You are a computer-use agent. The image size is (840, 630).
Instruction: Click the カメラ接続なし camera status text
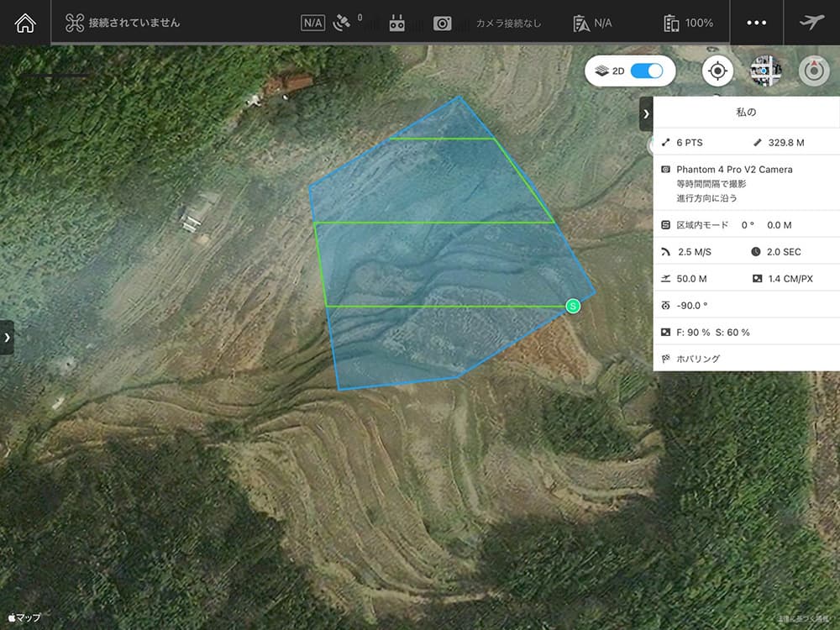point(508,23)
